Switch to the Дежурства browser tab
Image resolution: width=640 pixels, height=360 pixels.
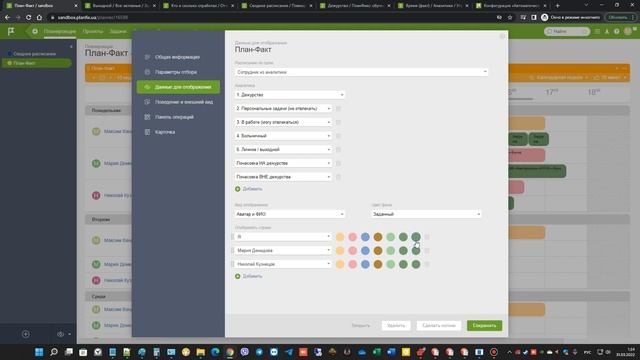356,6
